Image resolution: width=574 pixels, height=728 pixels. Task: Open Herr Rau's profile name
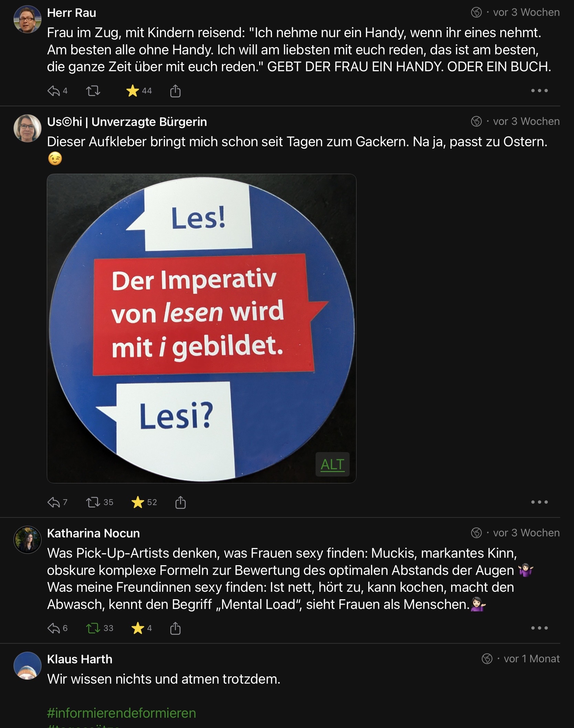pyautogui.click(x=72, y=13)
